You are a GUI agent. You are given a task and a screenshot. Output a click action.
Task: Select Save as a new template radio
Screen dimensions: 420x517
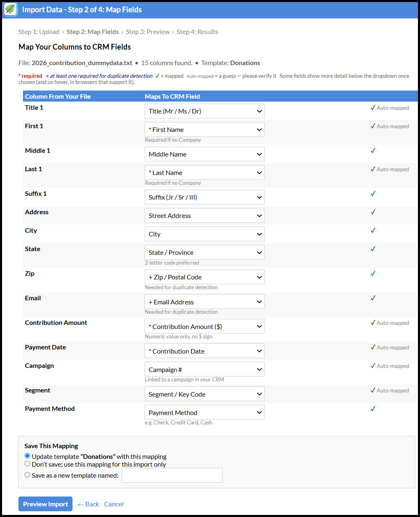pos(27,475)
